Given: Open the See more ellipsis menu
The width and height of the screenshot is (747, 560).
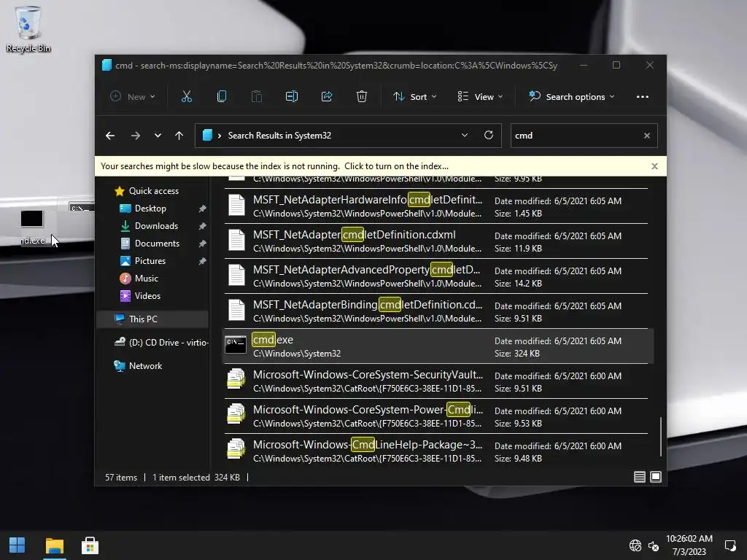Looking at the screenshot, I should (642, 97).
